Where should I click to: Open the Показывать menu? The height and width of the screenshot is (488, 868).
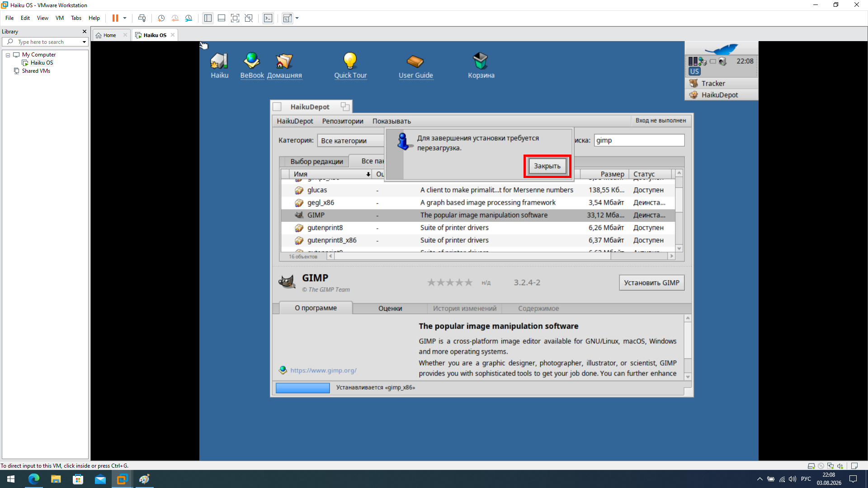click(x=392, y=121)
